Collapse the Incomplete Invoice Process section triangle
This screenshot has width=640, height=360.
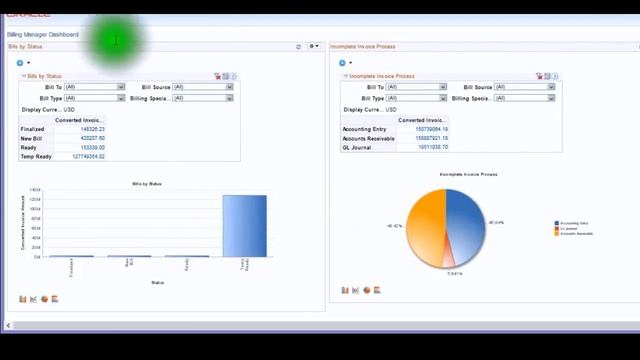click(x=346, y=76)
